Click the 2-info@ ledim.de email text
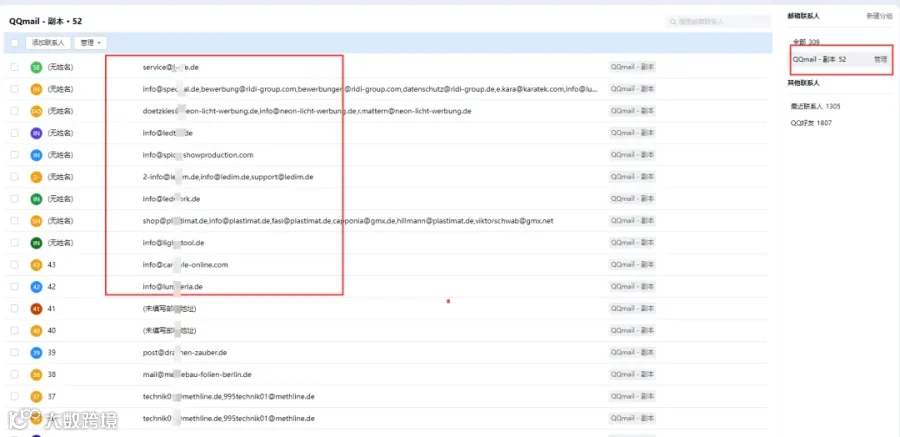The image size is (900, 437). click(228, 177)
